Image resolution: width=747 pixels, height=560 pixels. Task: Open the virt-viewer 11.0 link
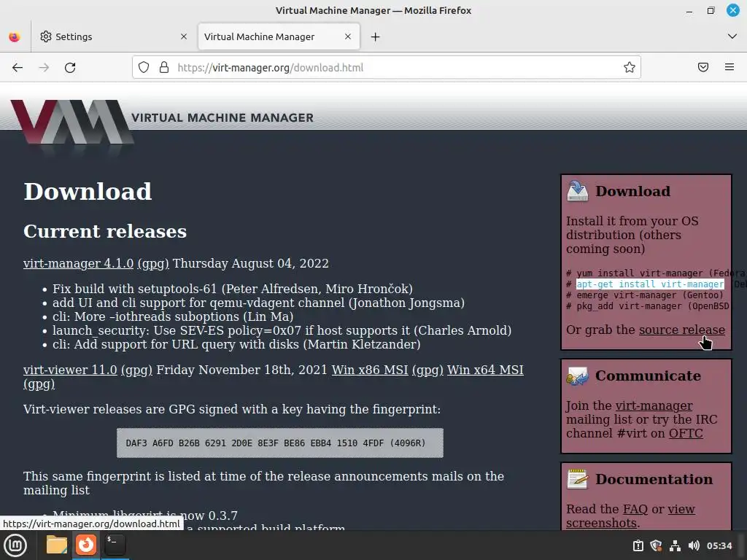coord(70,370)
